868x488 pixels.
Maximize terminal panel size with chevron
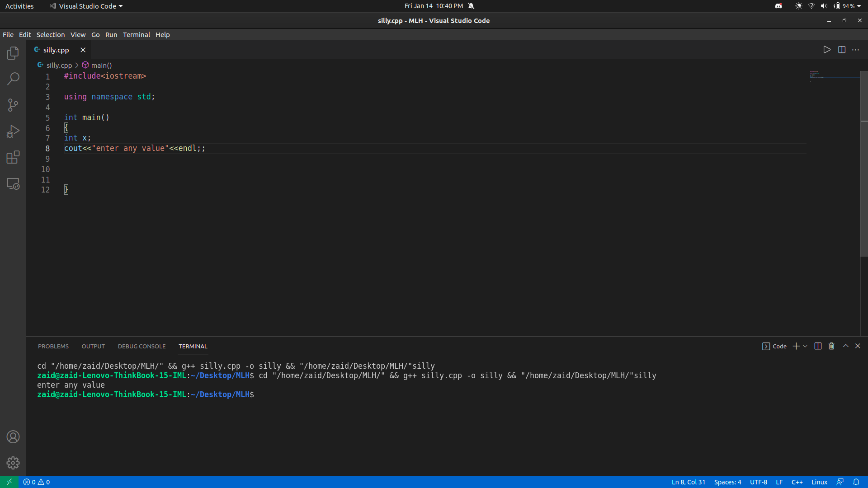pyautogui.click(x=846, y=346)
